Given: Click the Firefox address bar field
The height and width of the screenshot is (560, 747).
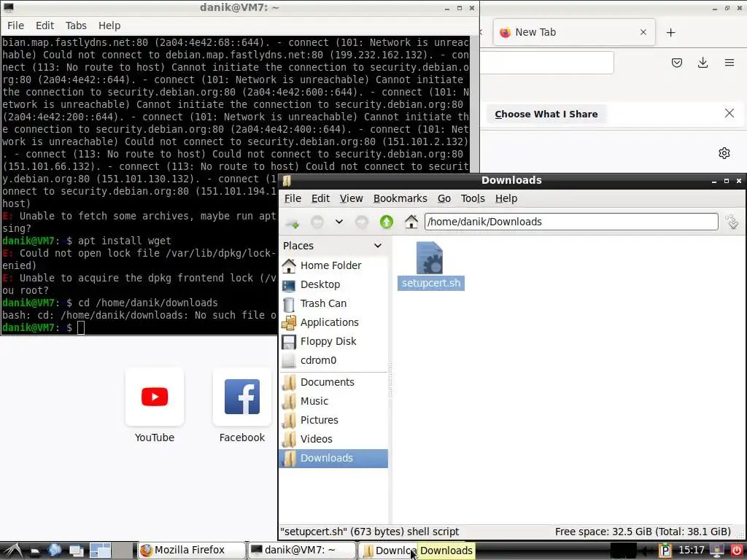Looking at the screenshot, I should pos(547,63).
